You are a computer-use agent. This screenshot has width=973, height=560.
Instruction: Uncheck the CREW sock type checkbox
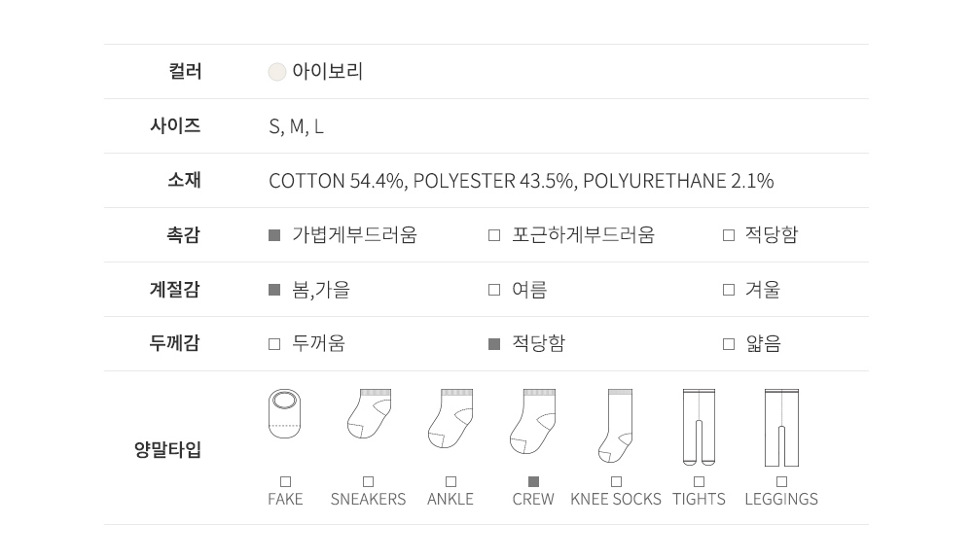coord(533,481)
